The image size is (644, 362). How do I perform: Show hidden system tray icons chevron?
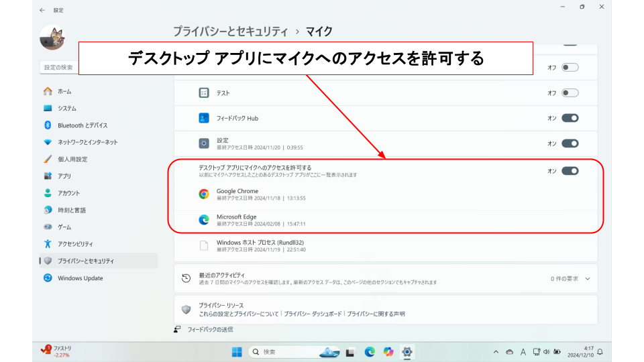pos(496,352)
